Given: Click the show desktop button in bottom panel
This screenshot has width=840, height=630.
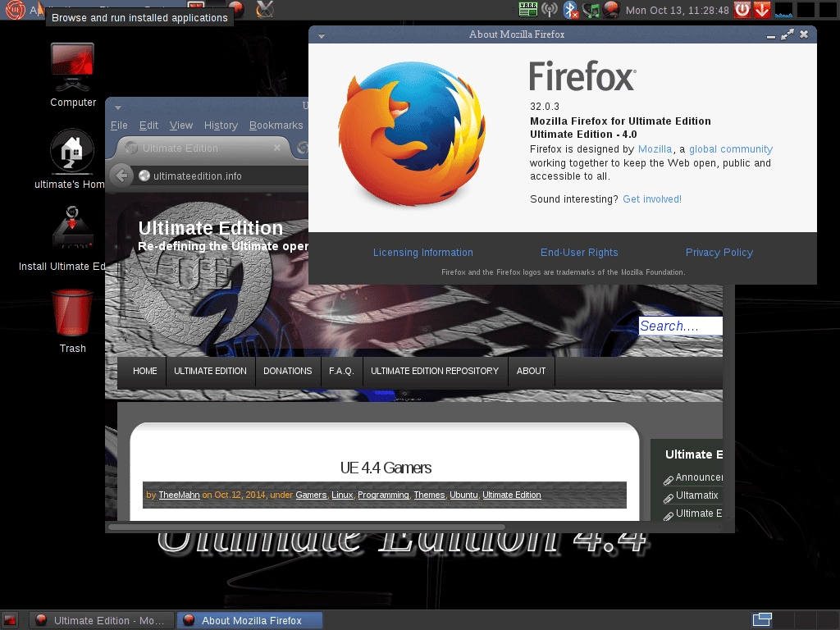Looking at the screenshot, I should tap(10, 620).
